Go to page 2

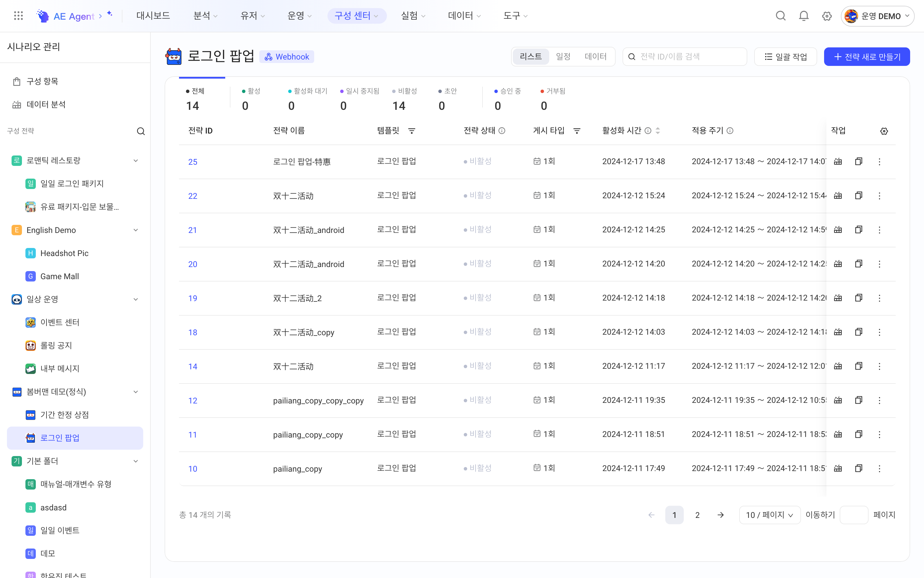(697, 515)
